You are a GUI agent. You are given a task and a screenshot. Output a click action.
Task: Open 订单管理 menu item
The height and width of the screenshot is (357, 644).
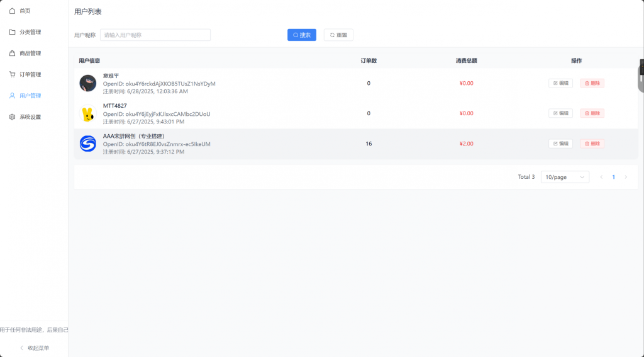tap(30, 74)
